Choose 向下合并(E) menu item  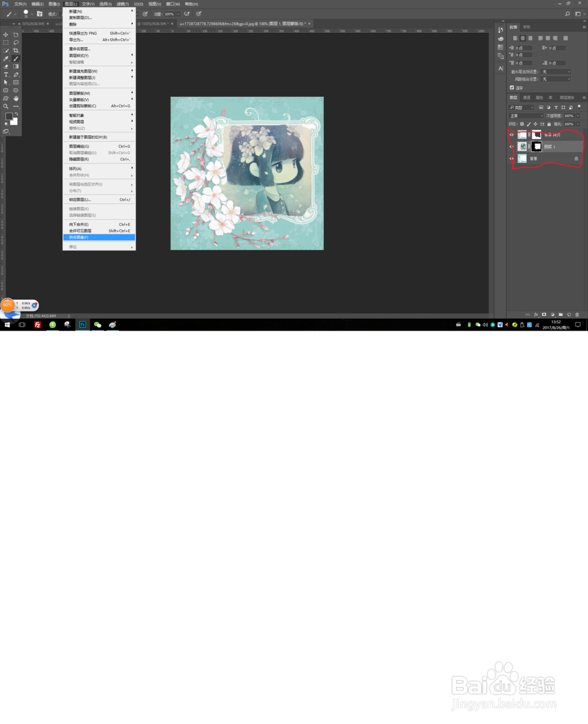pyautogui.click(x=99, y=224)
